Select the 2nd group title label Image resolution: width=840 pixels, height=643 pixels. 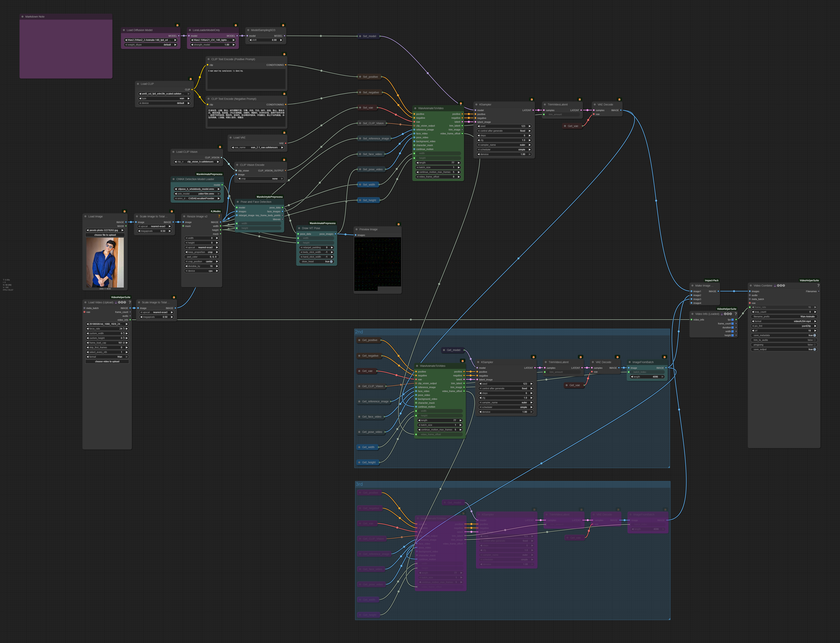359,332
